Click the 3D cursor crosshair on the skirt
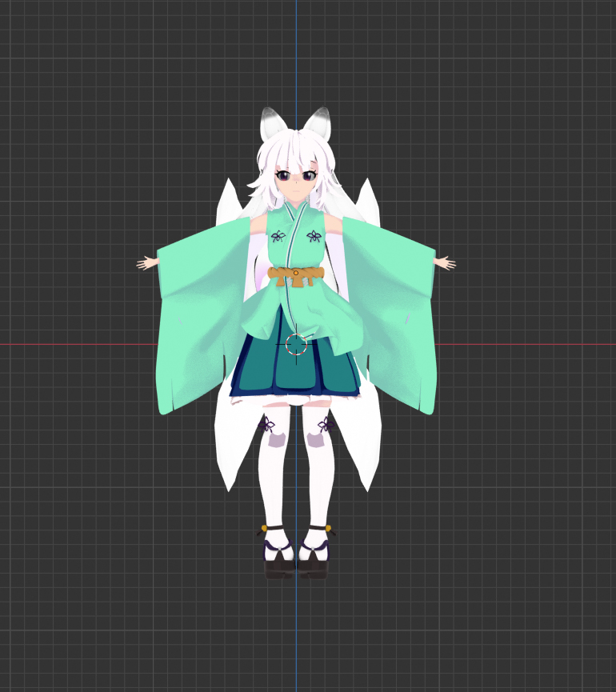 tap(296, 345)
